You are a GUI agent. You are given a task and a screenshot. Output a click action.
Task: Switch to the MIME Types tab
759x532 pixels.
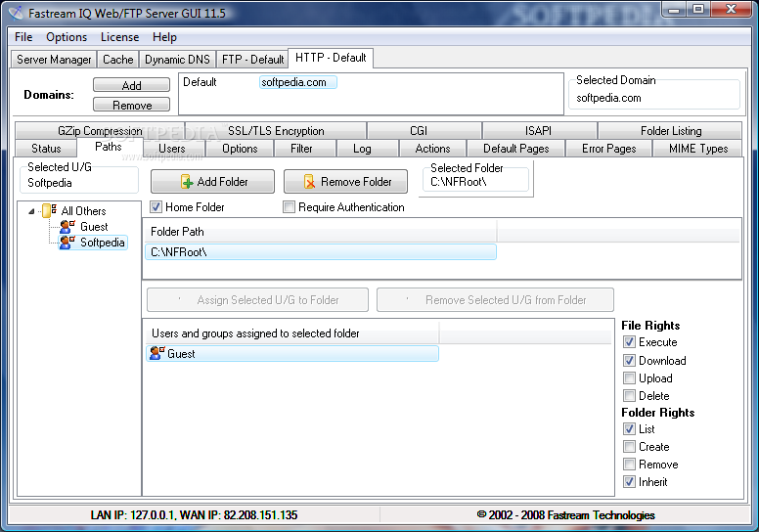[698, 148]
